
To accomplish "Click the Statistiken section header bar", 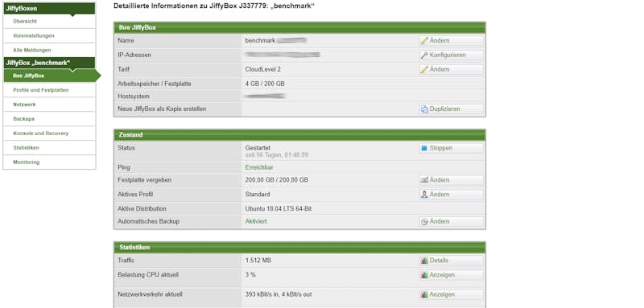I will pyautogui.click(x=299, y=248).
